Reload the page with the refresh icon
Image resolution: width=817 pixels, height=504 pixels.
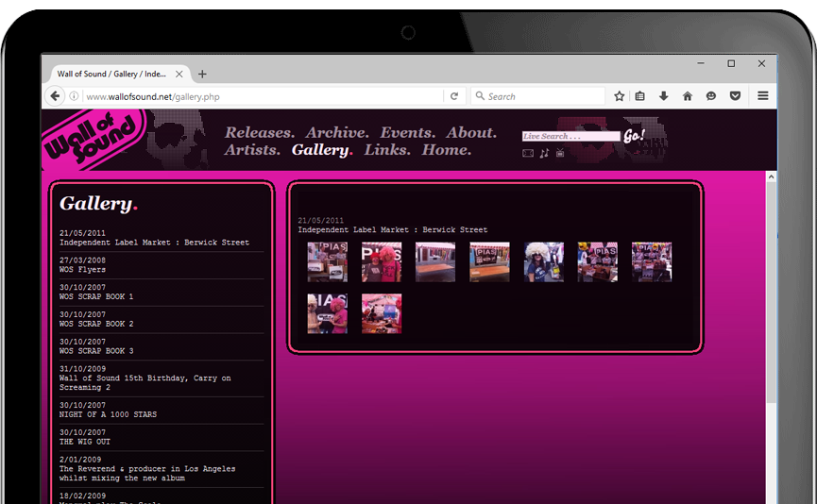point(454,96)
